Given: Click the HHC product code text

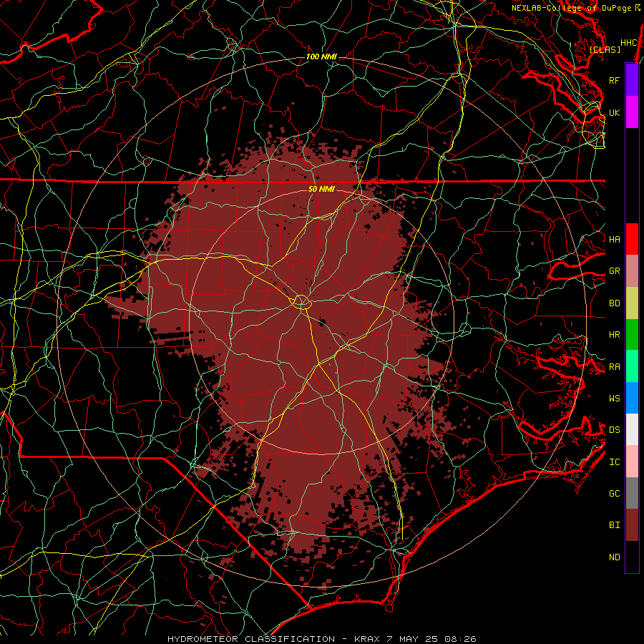Looking at the screenshot, I should (629, 43).
